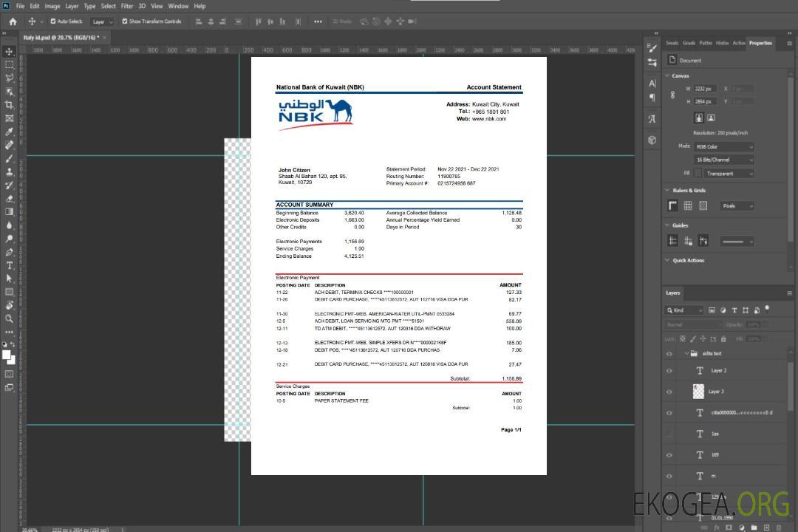798x532 pixels.
Task: Switch to the Properties tab
Action: (x=760, y=44)
